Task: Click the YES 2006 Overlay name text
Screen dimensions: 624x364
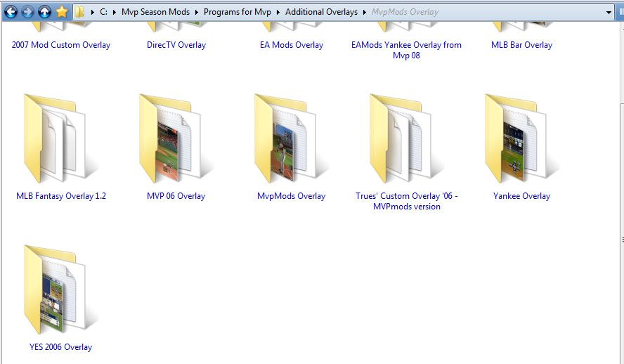Action: click(60, 347)
